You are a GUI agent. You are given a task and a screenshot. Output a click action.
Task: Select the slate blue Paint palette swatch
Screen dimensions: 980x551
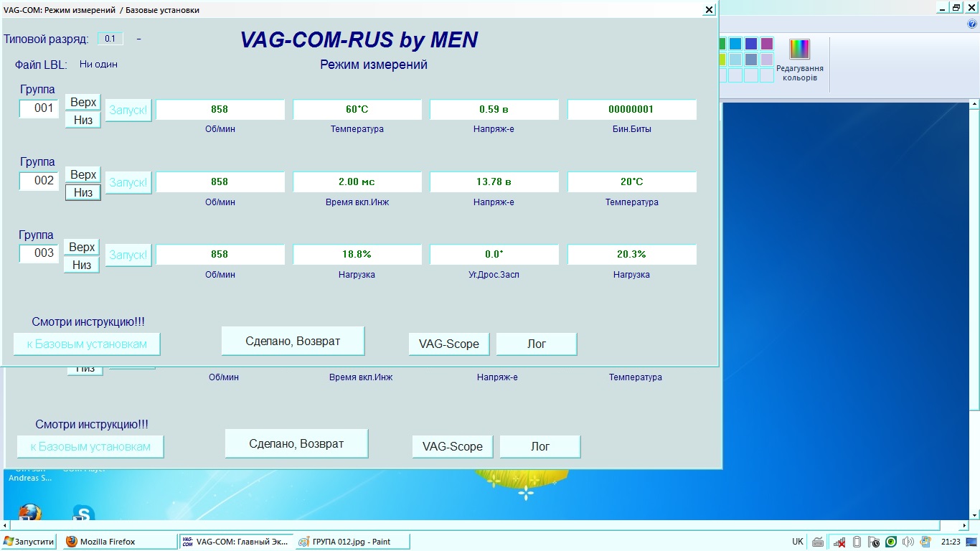[x=751, y=60]
